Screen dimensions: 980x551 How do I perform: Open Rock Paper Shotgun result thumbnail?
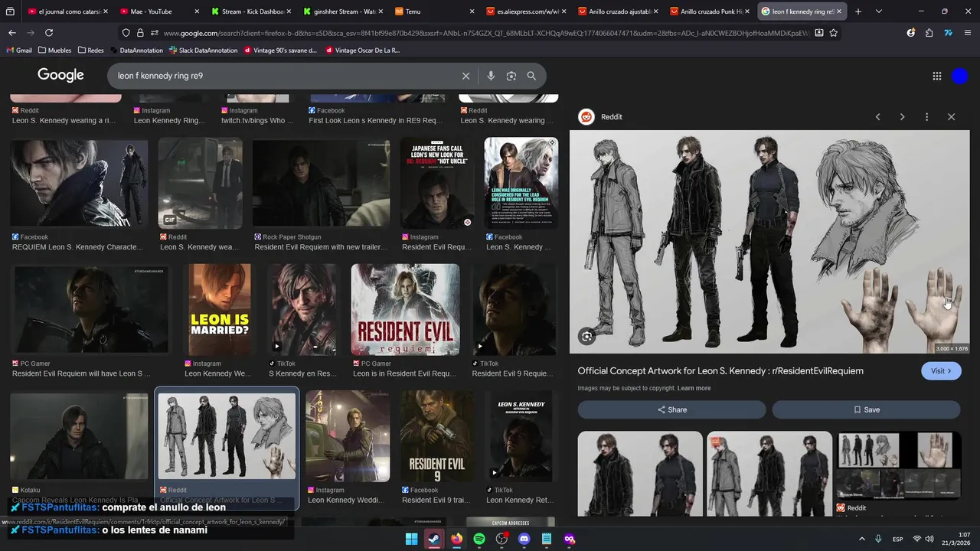(x=321, y=183)
